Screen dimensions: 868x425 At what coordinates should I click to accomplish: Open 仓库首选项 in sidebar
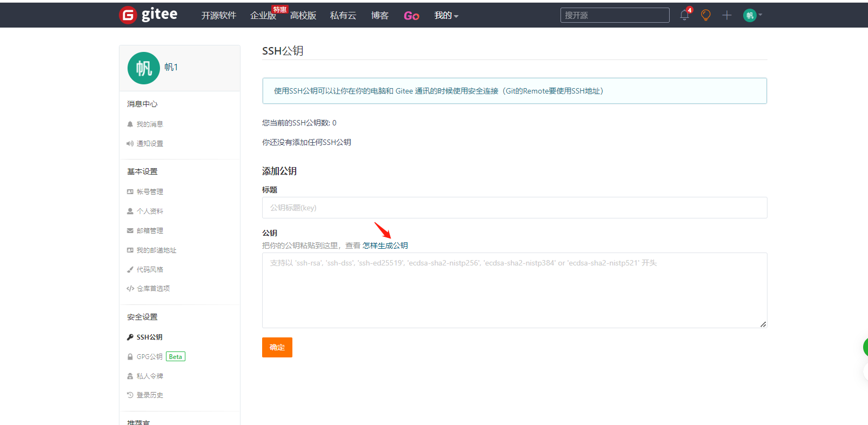(x=153, y=289)
